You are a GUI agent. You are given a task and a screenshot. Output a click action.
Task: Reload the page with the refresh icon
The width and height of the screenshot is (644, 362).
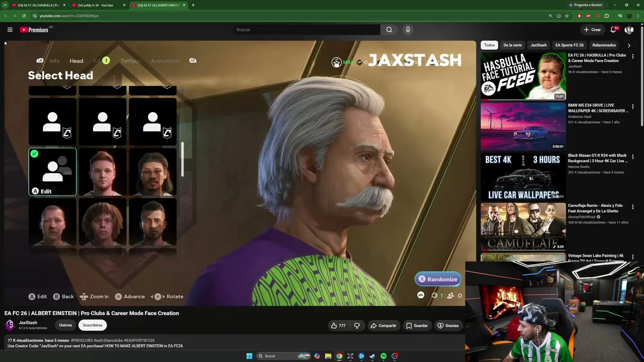pos(24,16)
